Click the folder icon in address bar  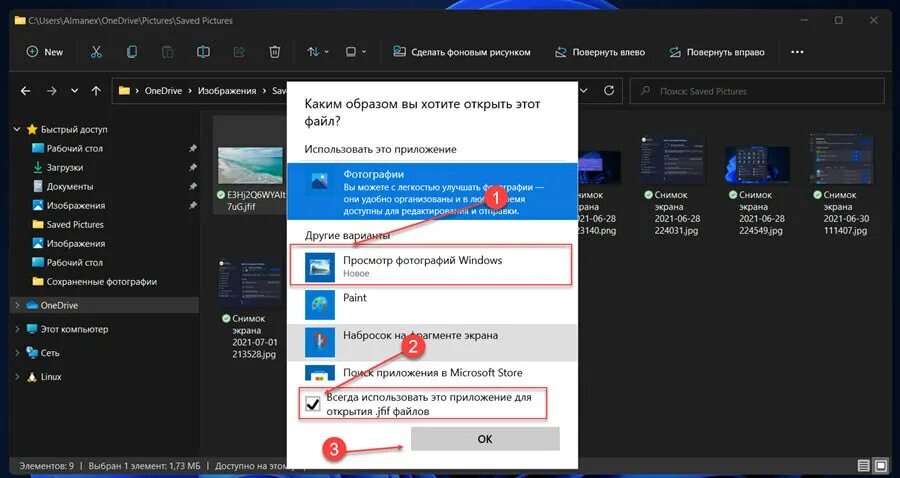tap(123, 91)
